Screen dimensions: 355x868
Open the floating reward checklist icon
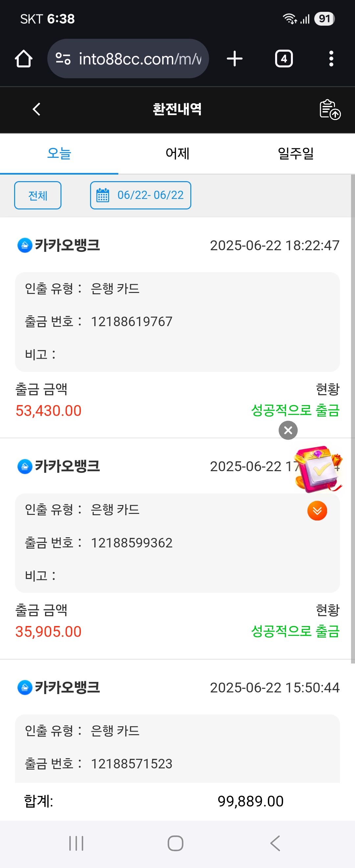(318, 469)
